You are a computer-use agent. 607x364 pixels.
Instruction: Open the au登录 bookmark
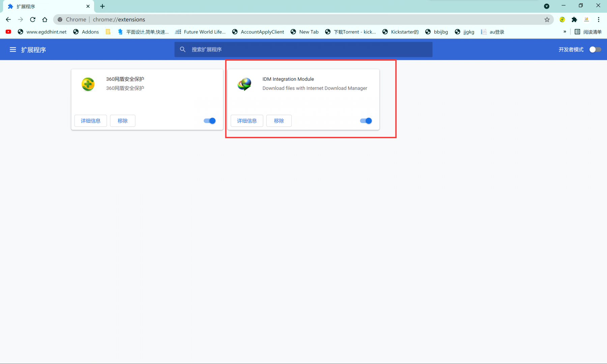(493, 32)
